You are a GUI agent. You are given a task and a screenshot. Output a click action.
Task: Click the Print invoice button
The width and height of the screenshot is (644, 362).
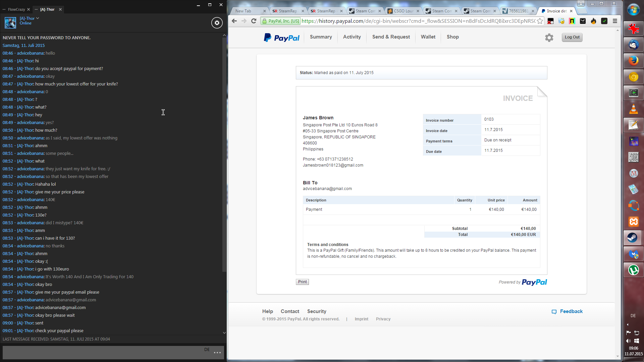302,282
